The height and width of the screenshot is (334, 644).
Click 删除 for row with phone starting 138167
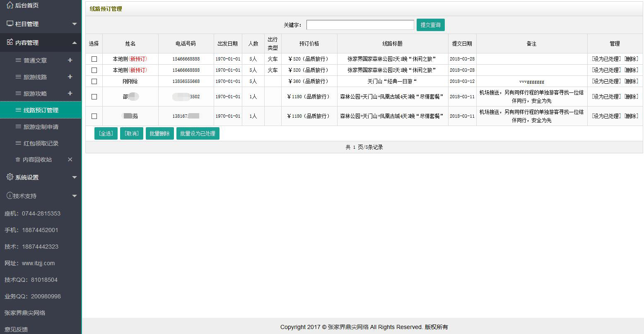(x=631, y=116)
